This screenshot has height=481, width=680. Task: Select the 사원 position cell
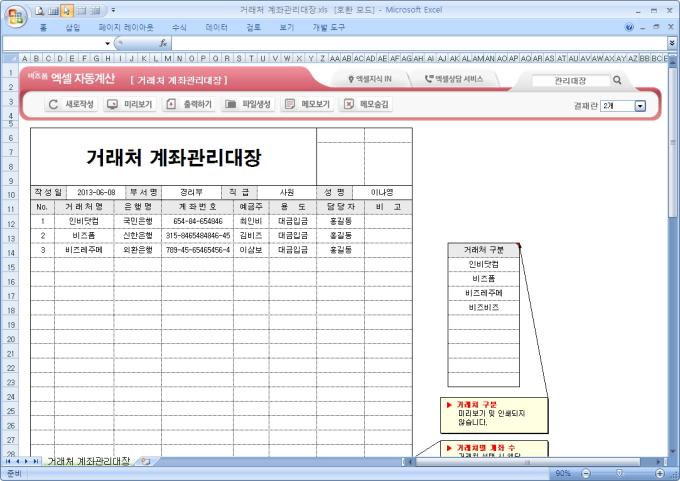287,193
